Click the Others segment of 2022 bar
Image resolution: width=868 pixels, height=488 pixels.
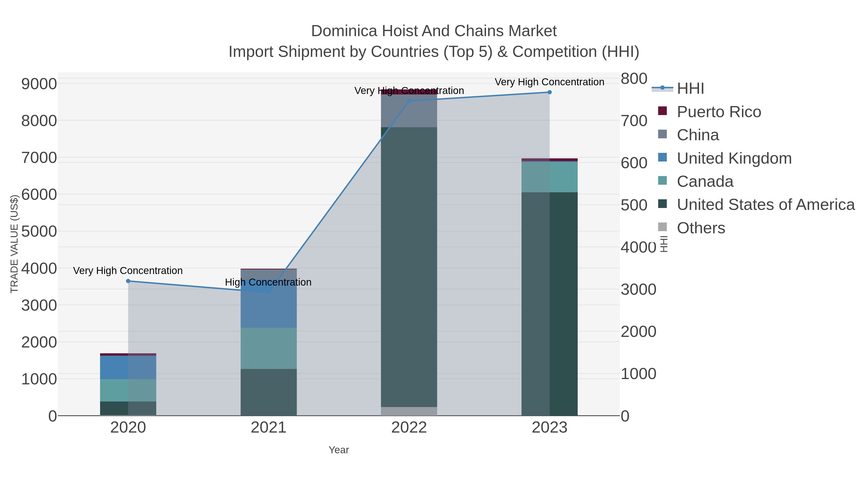tap(409, 411)
